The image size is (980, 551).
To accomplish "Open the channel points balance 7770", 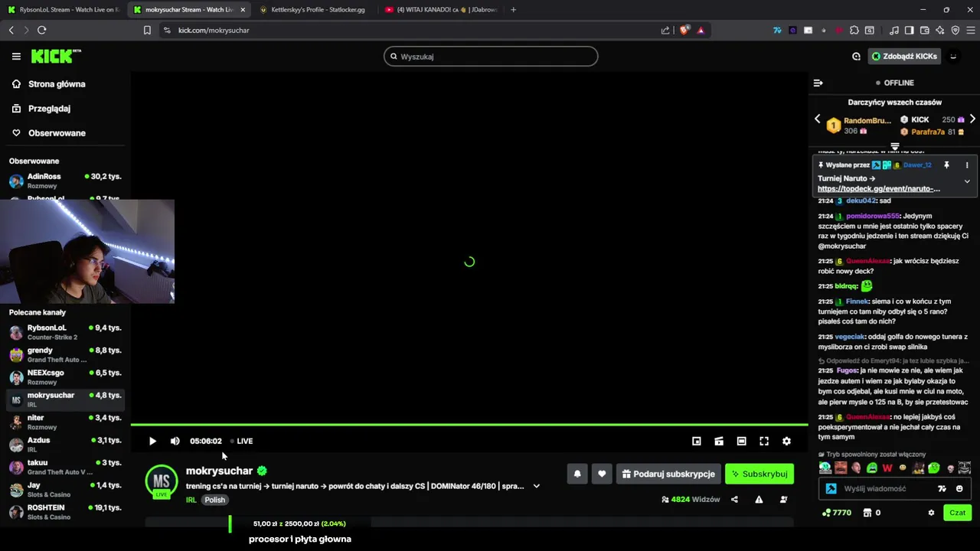I will [836, 513].
